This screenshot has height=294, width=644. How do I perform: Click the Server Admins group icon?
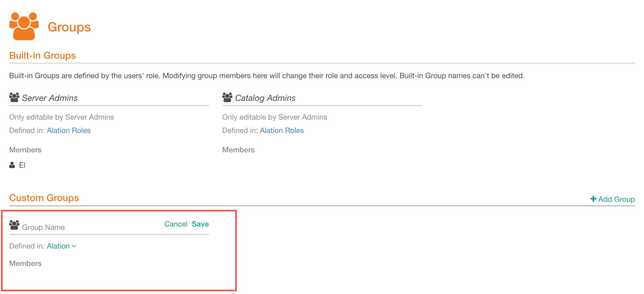14,97
